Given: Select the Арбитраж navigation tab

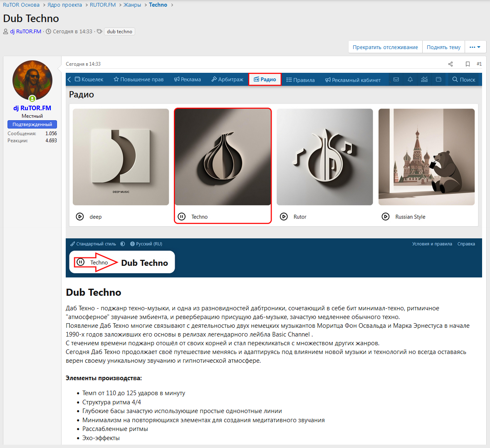Looking at the screenshot, I should pos(227,79).
